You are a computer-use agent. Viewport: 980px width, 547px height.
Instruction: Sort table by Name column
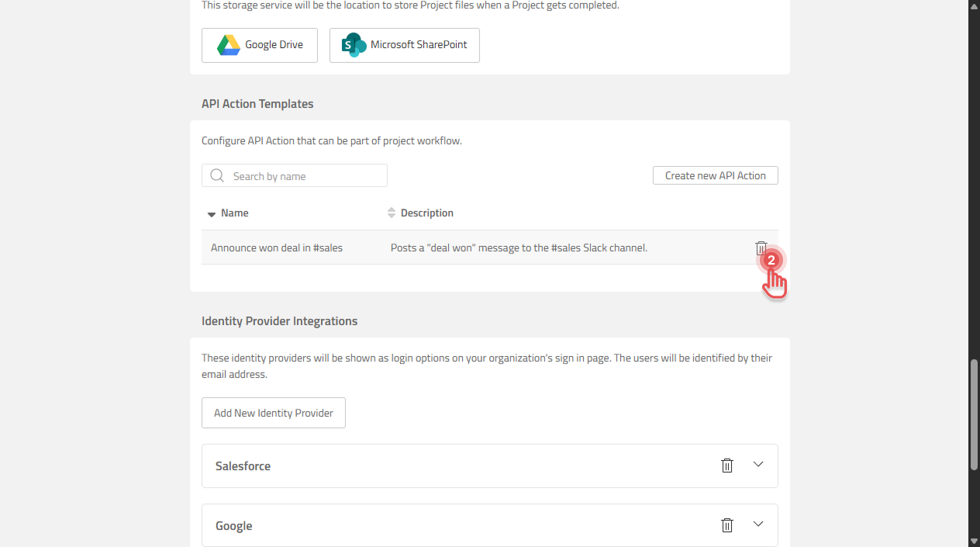click(228, 213)
